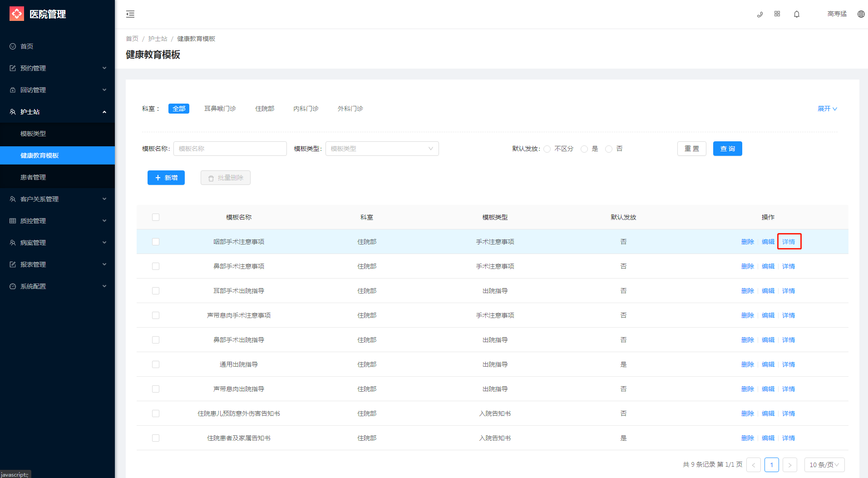Expand the 系统配置 chevron
Viewport: 868px width, 478px height.
coord(104,286)
